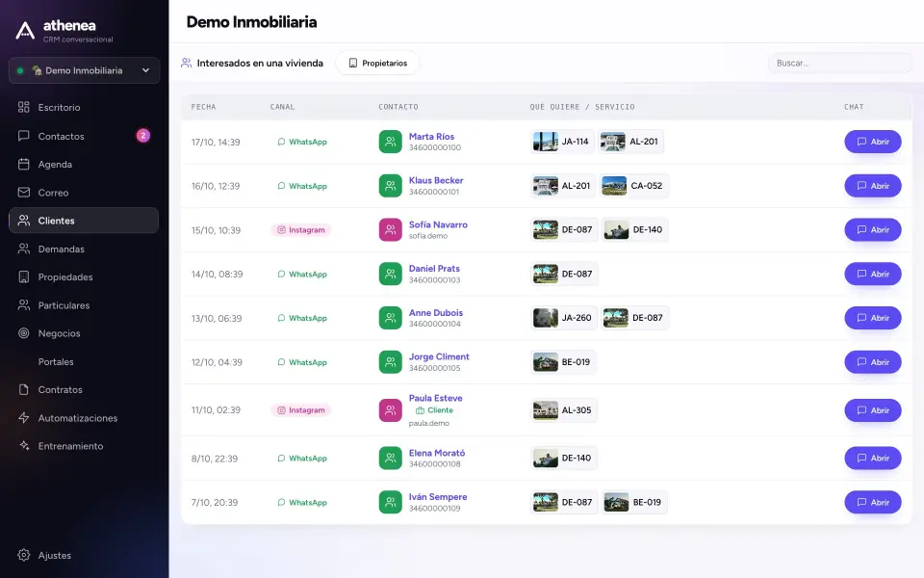Click the Entrenamiento sparkle icon
This screenshot has width=924, height=578.
tap(23, 446)
